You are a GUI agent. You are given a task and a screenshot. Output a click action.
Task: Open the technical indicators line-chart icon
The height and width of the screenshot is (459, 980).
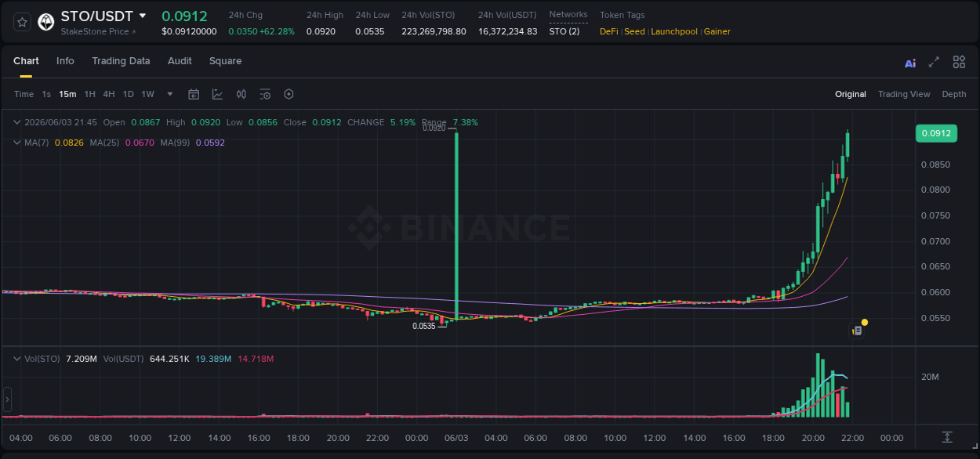(x=217, y=94)
